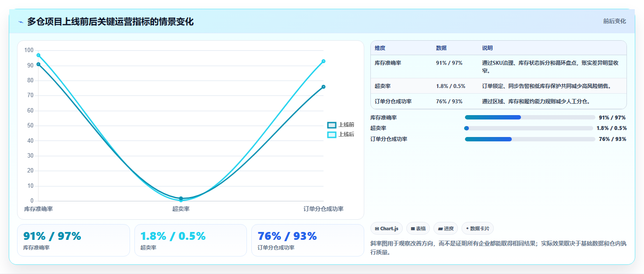This screenshot has width=644, height=274.
Task: Select the Chart.js tag chip
Action: pyautogui.click(x=387, y=228)
